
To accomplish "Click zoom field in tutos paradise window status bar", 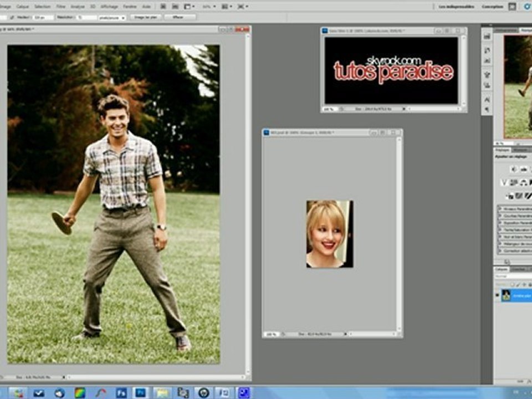I will pyautogui.click(x=329, y=109).
